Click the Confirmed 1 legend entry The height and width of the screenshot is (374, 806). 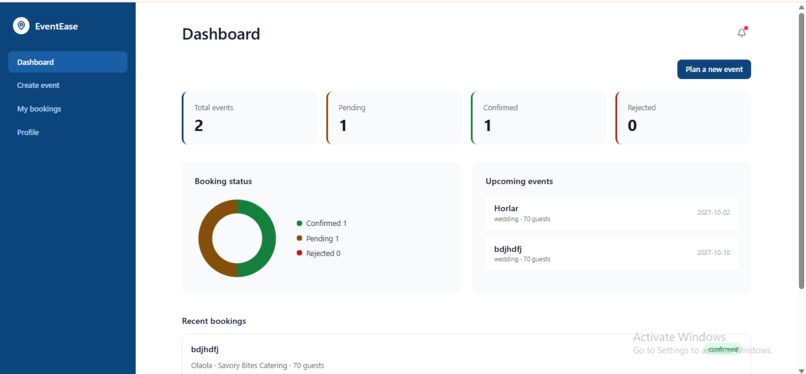[322, 223]
